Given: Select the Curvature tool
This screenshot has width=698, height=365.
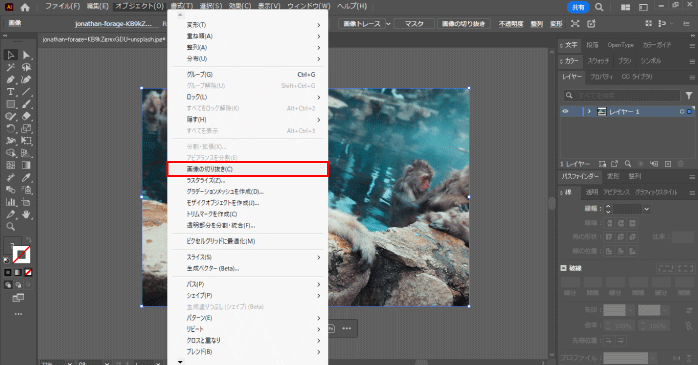Looking at the screenshot, I should [26, 80].
